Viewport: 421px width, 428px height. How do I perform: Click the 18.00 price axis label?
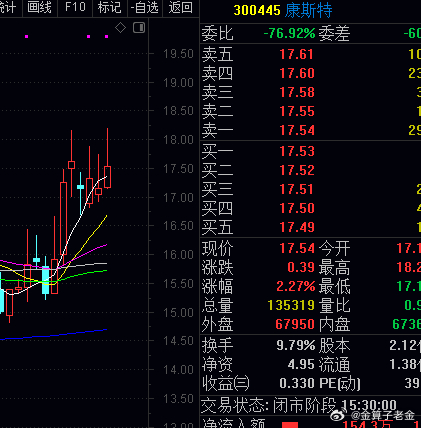tap(178, 140)
